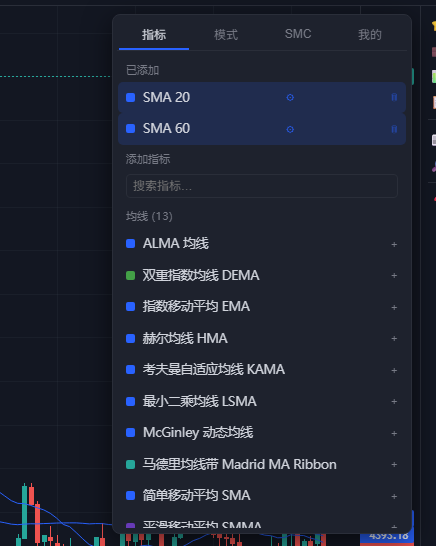
Task: Add 考夫曼自适应均线 KAMA using plus icon
Action: 394,370
